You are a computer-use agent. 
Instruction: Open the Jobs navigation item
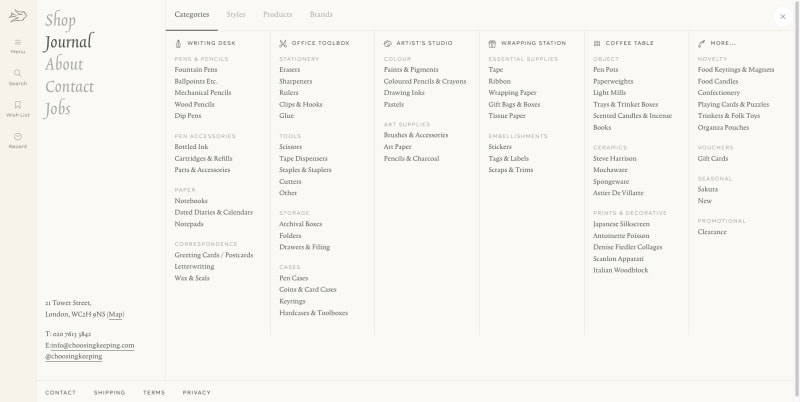tap(58, 109)
